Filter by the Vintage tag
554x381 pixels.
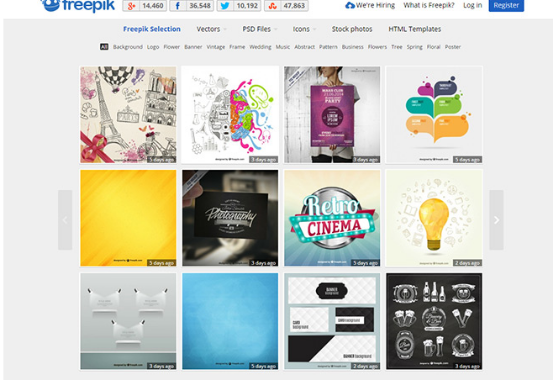(x=216, y=47)
